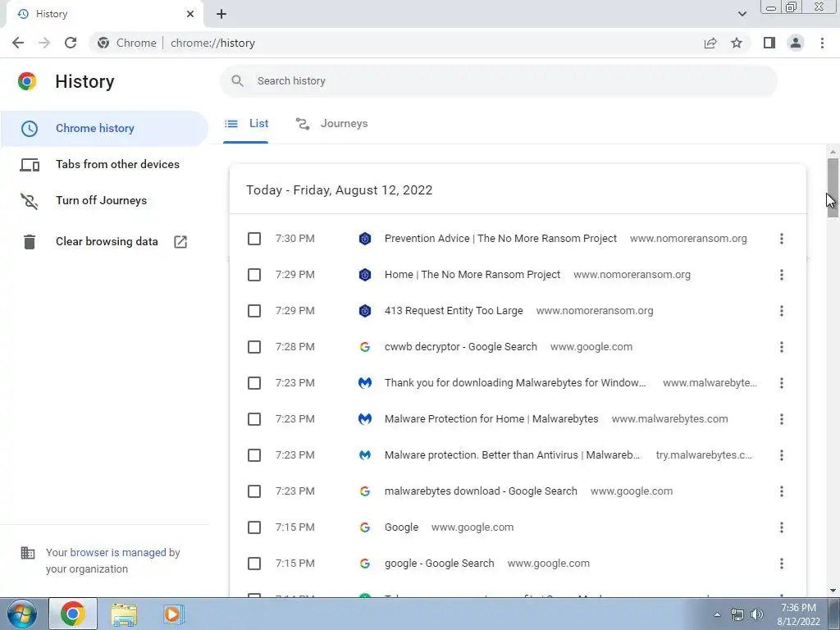
Task: Open a new tab with plus button
Action: 221,14
